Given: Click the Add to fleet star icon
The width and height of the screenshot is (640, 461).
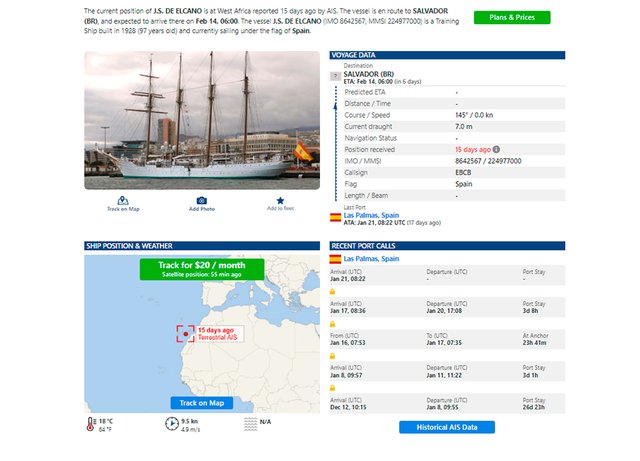Looking at the screenshot, I should pyautogui.click(x=280, y=200).
